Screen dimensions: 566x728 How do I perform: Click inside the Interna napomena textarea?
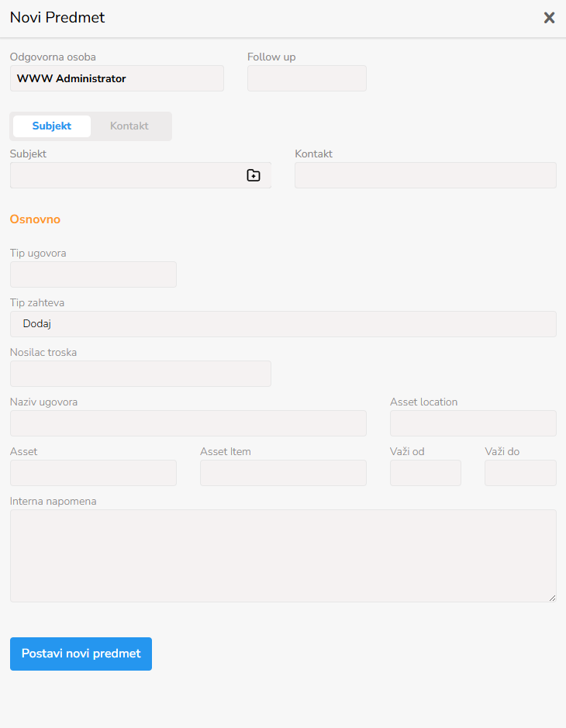click(283, 555)
